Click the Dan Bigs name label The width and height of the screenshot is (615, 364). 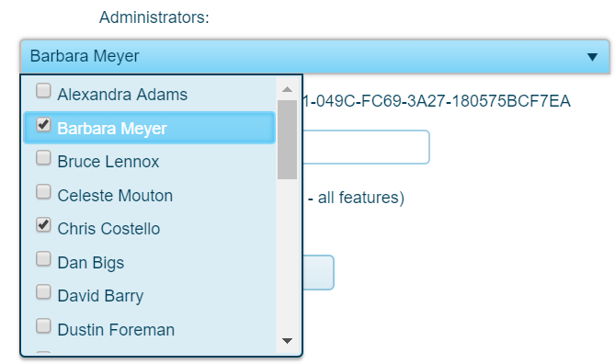(91, 263)
